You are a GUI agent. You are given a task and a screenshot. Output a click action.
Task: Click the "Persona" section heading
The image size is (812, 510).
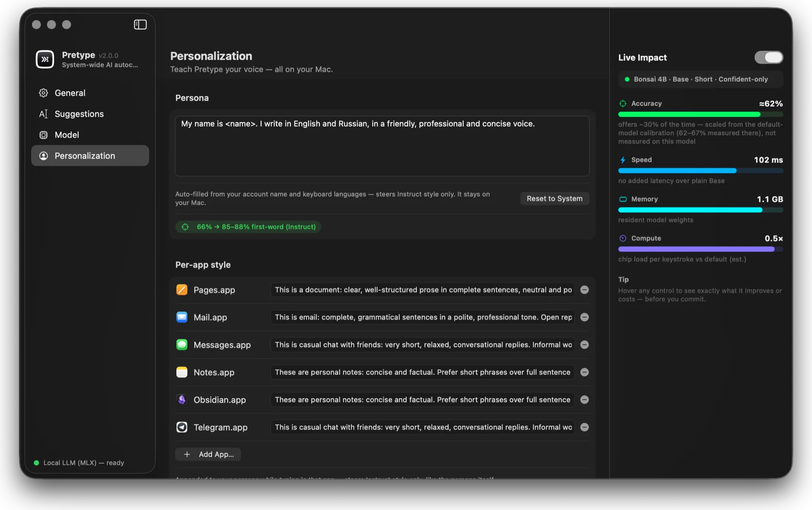pyautogui.click(x=192, y=98)
